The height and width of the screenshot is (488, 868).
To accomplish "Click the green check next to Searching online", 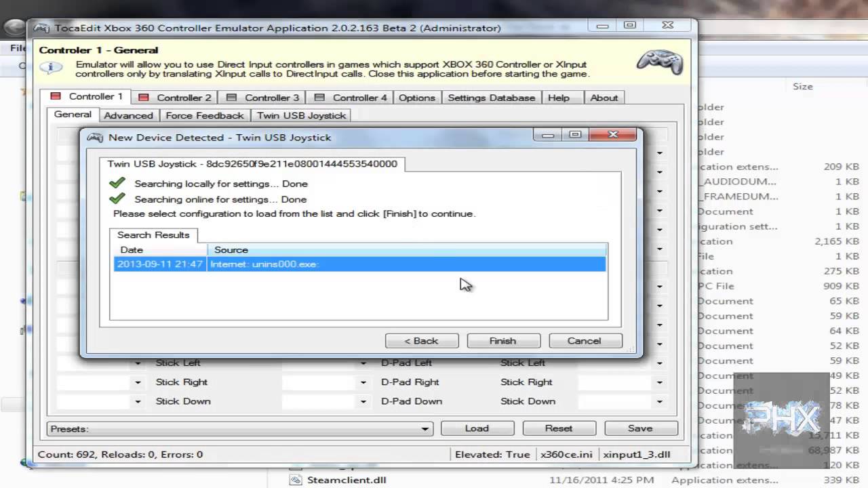I will point(117,199).
